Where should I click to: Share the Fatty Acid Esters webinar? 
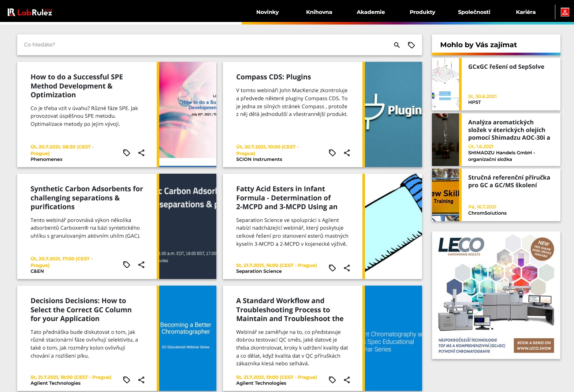pos(347,268)
